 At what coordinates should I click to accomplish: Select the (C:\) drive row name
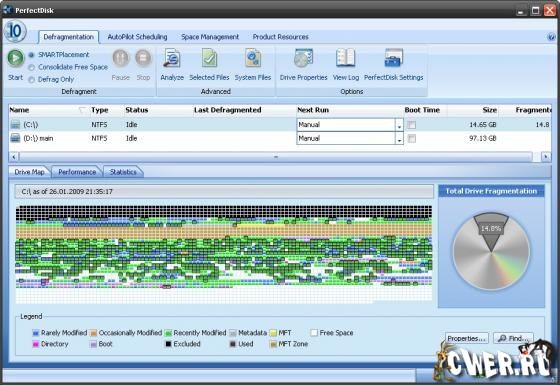31,125
